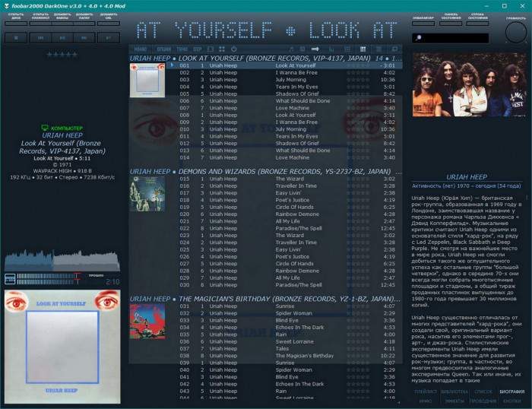Open the МЕНЮ toolbar menu
The image size is (532, 409).
[x=141, y=49]
